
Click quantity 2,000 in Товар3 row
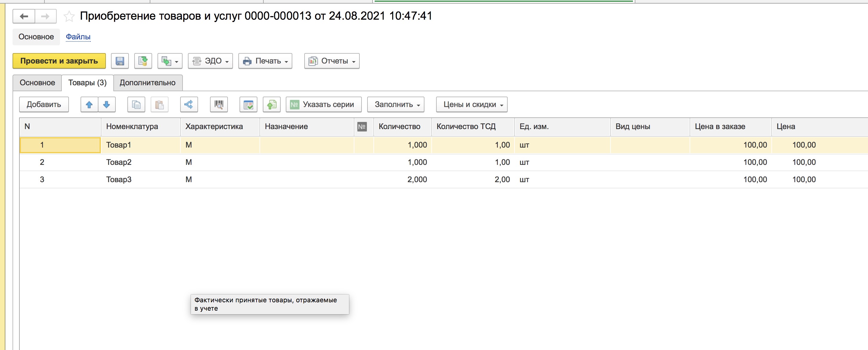point(402,179)
